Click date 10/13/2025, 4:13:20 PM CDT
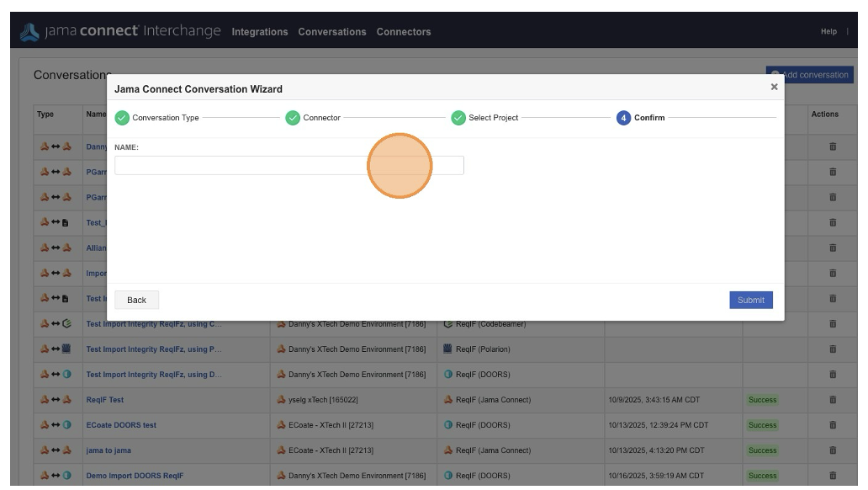The width and height of the screenshot is (868, 490). tap(656, 450)
